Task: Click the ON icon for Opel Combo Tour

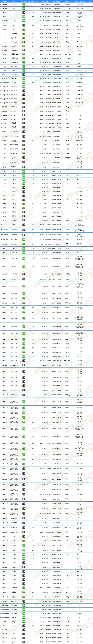Action: coord(24,157)
